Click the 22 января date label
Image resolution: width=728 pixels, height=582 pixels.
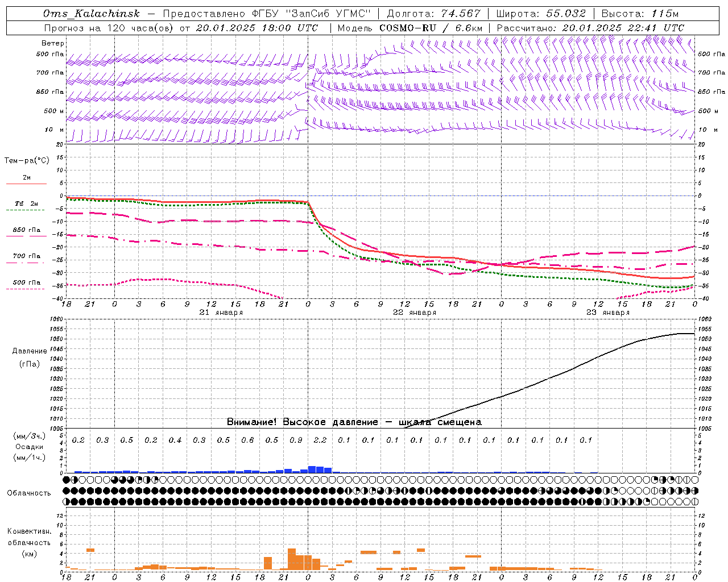coord(415,313)
